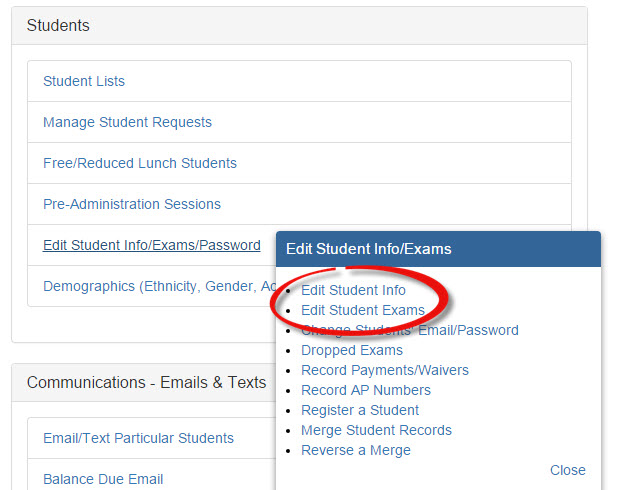Choose Edit Student Exams in popup
The image size is (624, 490).
[x=363, y=310]
